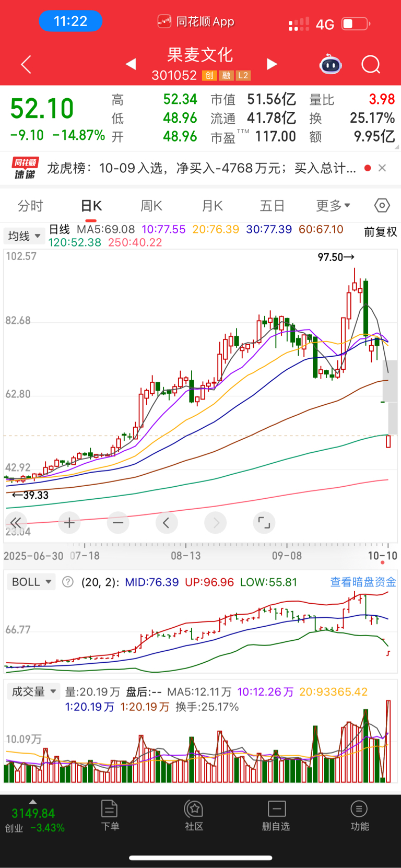
Task: Tap the 市盈 117.00 value
Action: [x=276, y=137]
